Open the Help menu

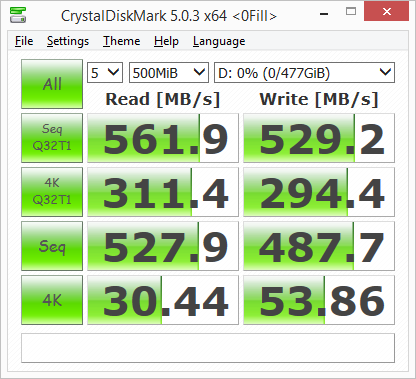(x=166, y=41)
